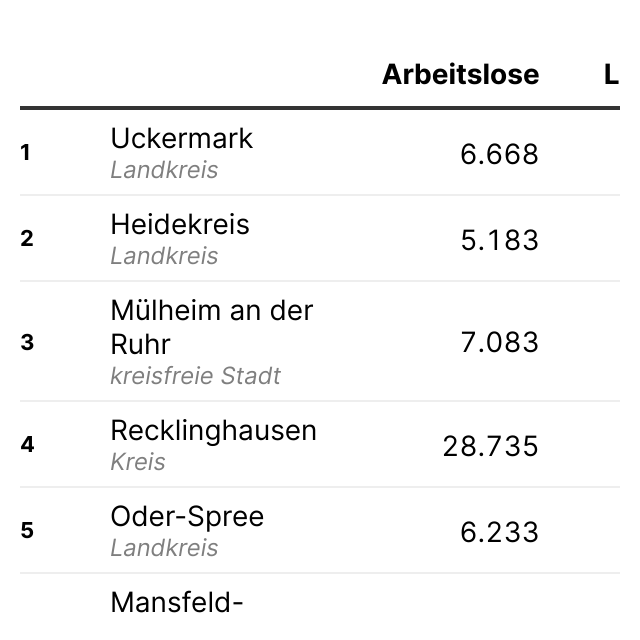The width and height of the screenshot is (640, 640).
Task: Click the 'Kreis' label under Recklinghausen
Action: pyautogui.click(x=138, y=462)
